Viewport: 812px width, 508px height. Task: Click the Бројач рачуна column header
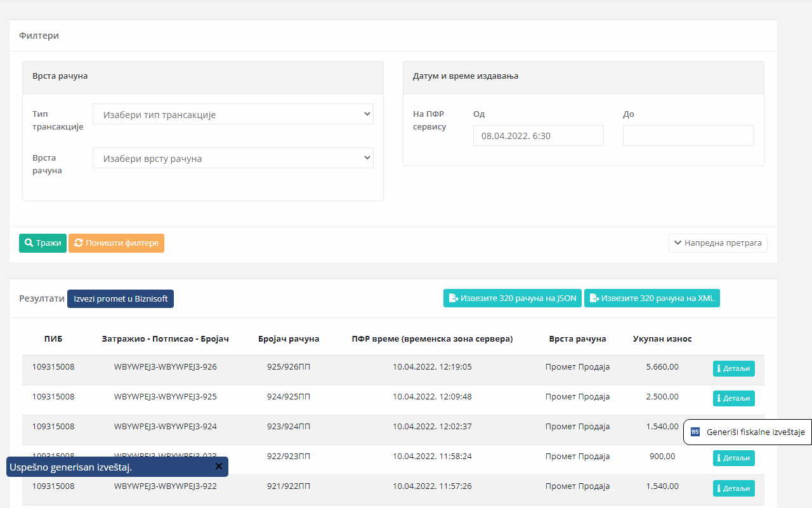click(x=289, y=339)
